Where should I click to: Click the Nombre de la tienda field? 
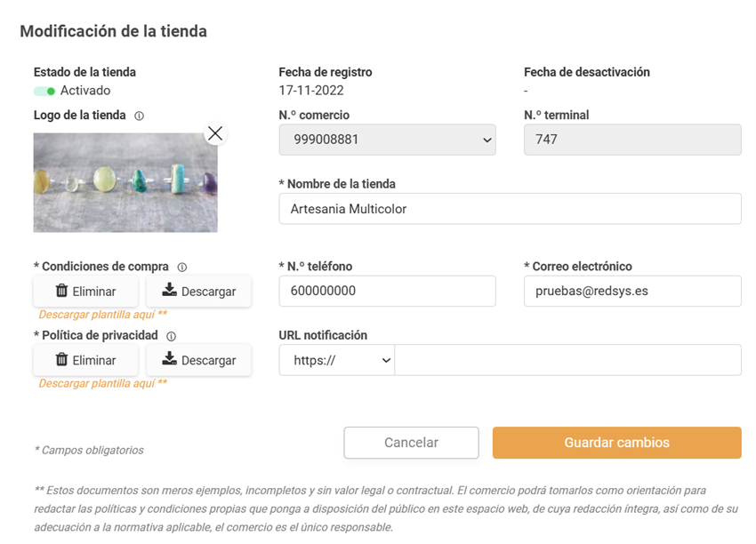point(510,209)
